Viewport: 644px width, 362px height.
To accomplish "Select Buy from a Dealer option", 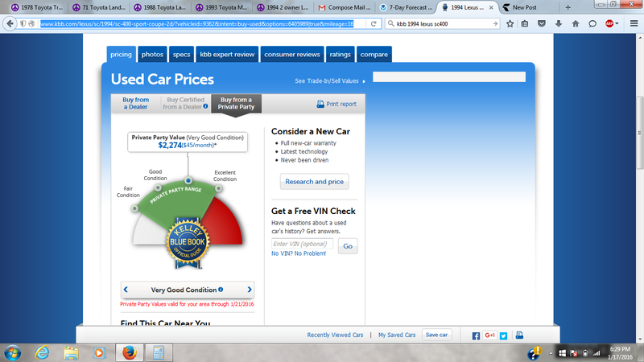I will point(135,103).
